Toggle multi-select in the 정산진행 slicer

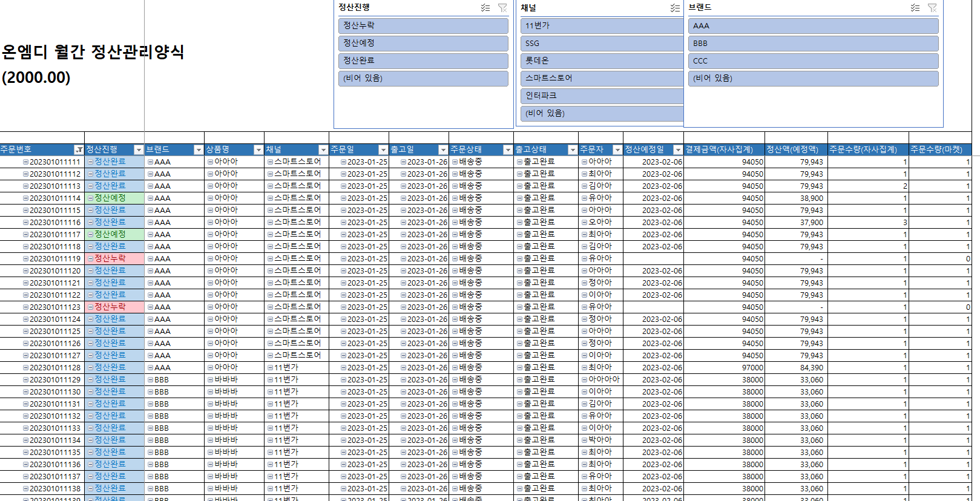(485, 8)
